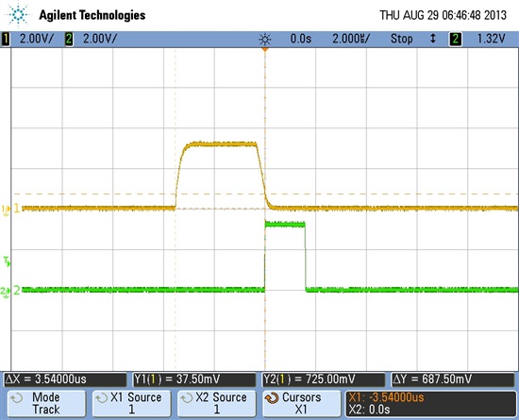Click the X1 X2 cursor values softkey
The image size is (519, 420).
(430, 403)
